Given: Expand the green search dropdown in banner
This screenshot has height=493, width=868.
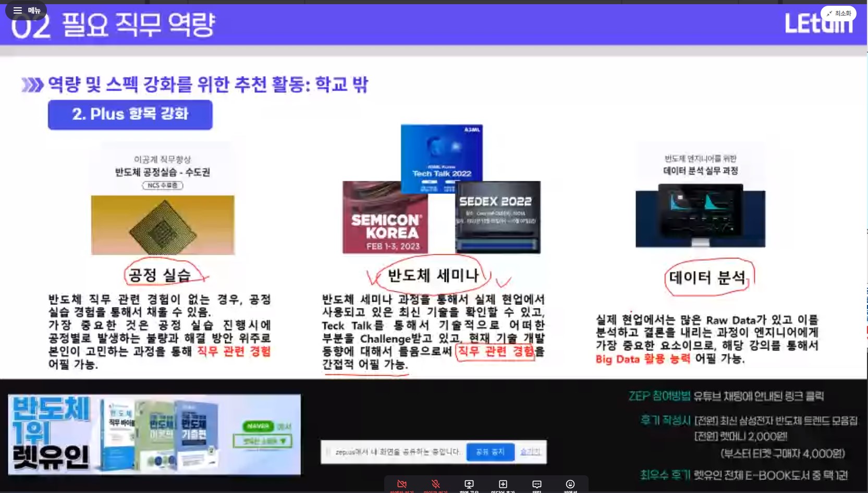Looking at the screenshot, I should (262, 441).
